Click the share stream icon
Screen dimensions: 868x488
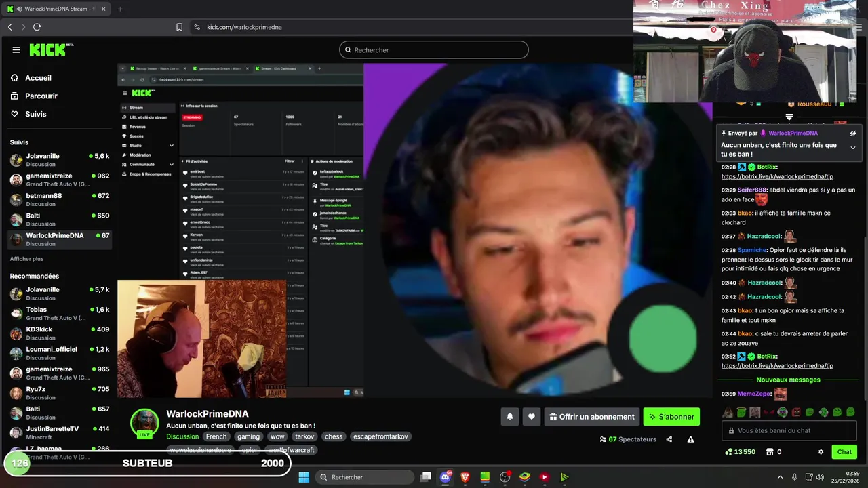click(669, 439)
